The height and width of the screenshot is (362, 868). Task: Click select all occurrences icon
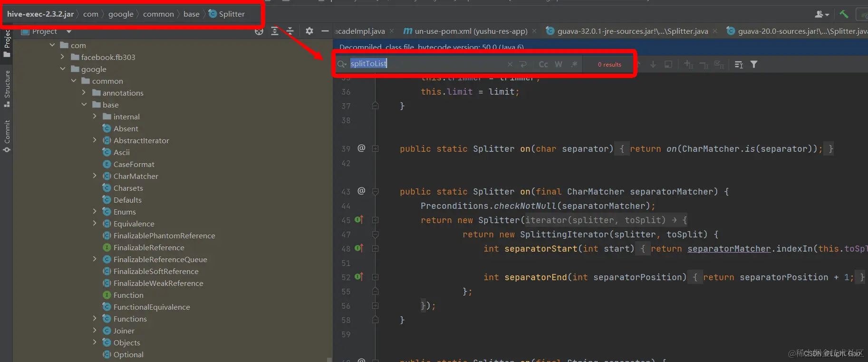click(719, 64)
